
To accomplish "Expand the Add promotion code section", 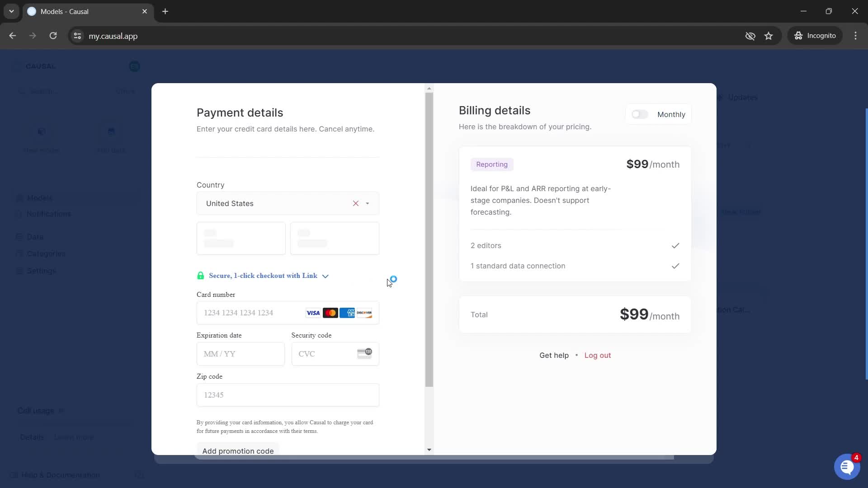I will (238, 450).
